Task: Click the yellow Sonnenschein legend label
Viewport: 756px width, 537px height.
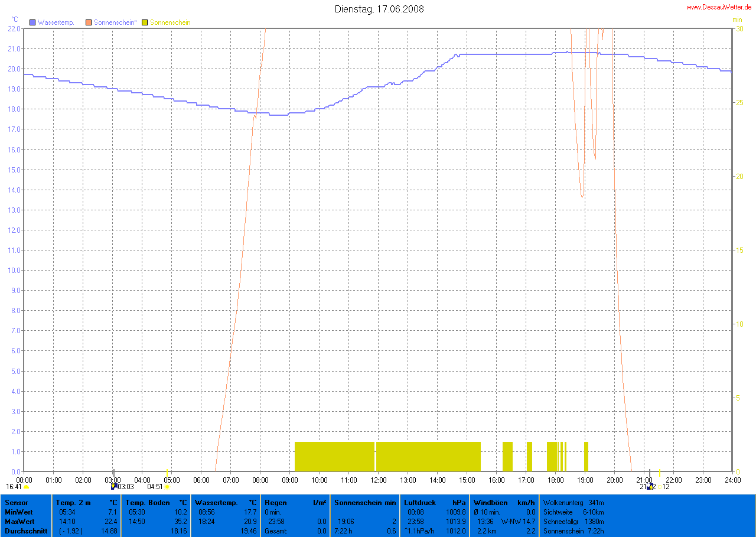Action: (x=170, y=22)
